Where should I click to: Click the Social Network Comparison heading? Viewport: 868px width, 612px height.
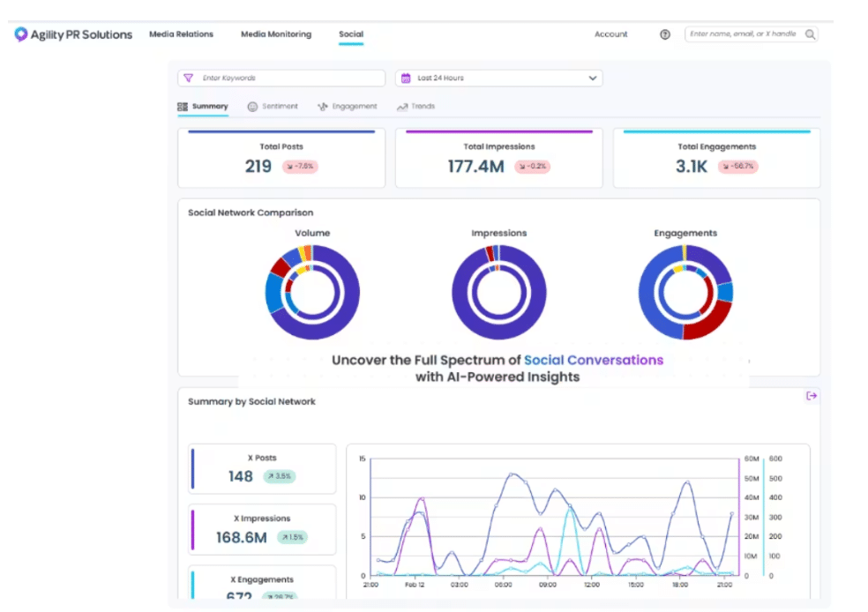pos(251,213)
